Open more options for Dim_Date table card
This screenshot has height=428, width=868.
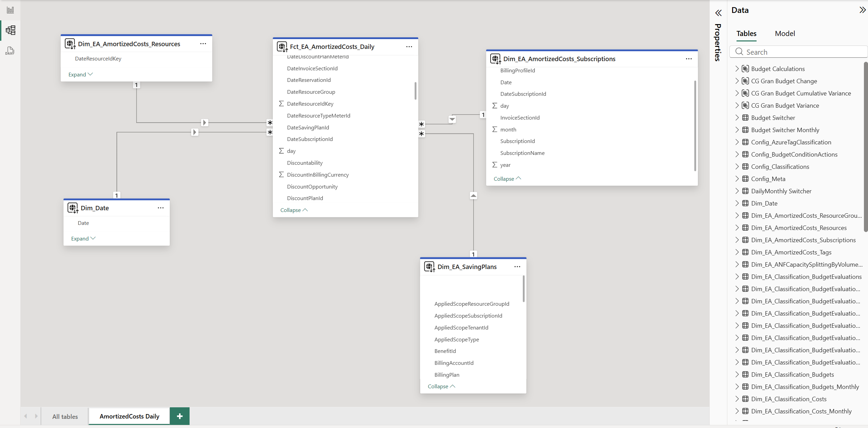pos(161,208)
